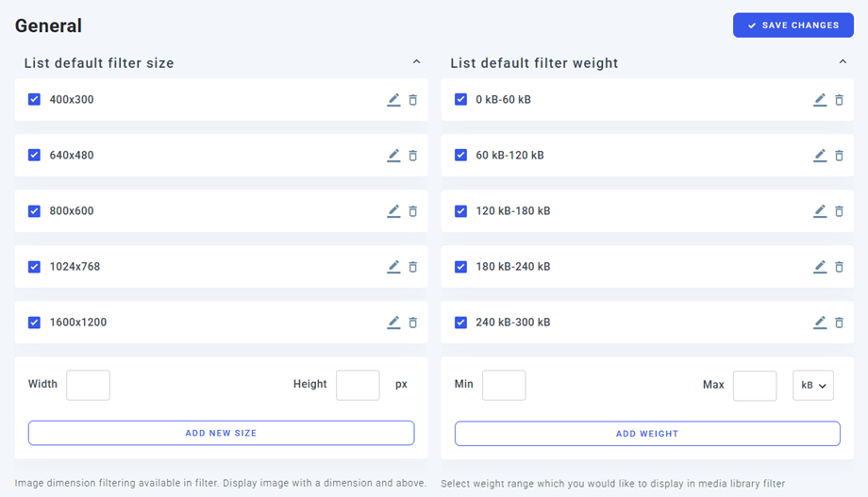868x497 pixels.
Task: Disable the 120 kB-180 kB weight checkbox
Action: pos(460,211)
